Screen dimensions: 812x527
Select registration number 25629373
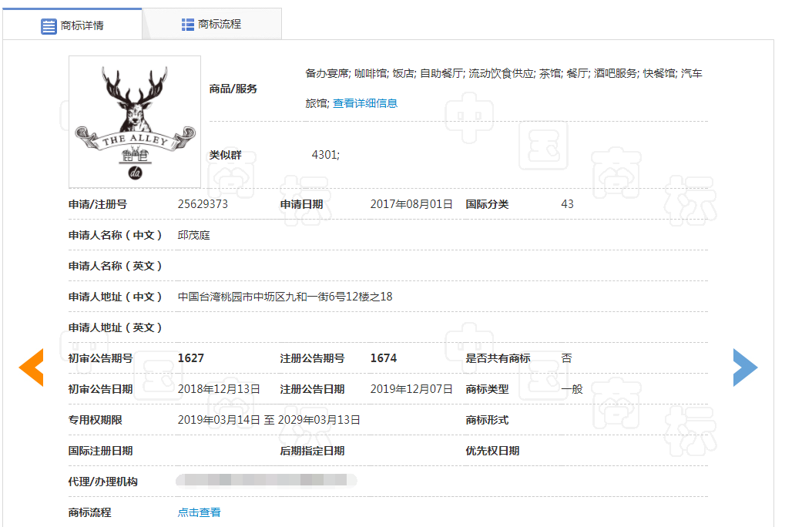203,204
